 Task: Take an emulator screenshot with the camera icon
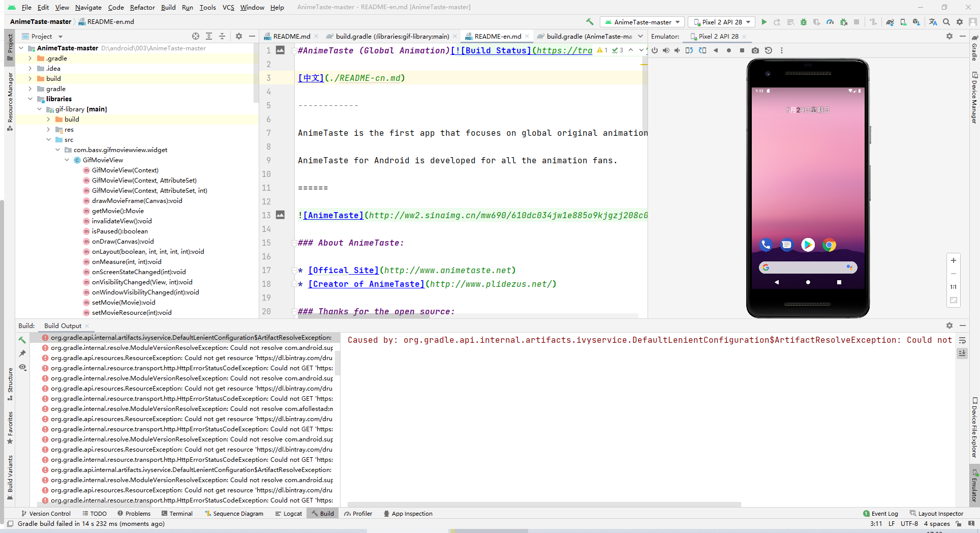(755, 50)
